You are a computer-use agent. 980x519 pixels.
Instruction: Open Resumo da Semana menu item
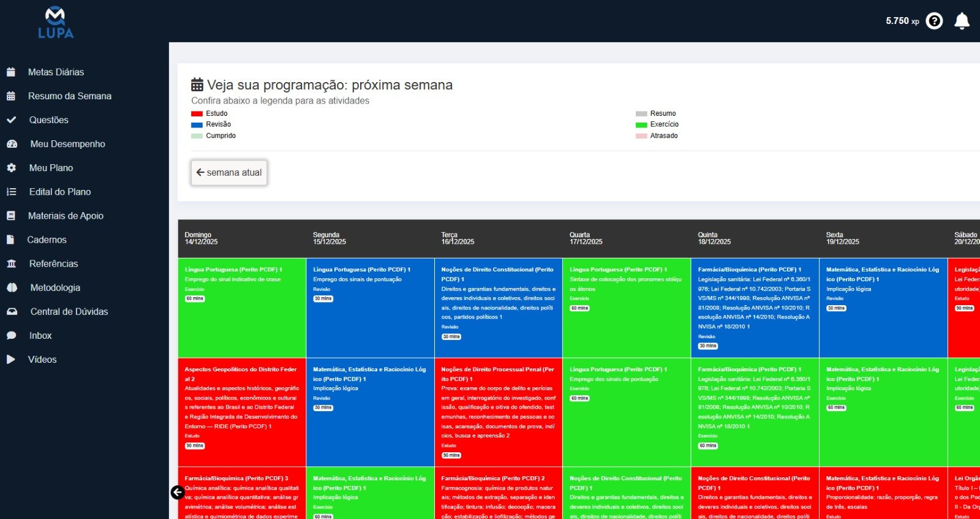point(70,96)
